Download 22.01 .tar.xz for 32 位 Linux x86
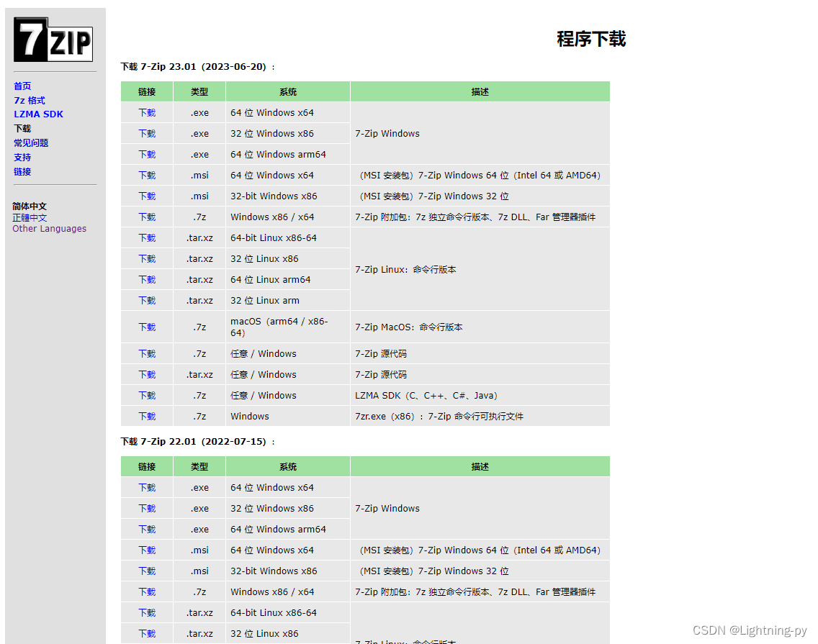The width and height of the screenshot is (818, 644). 147,634
